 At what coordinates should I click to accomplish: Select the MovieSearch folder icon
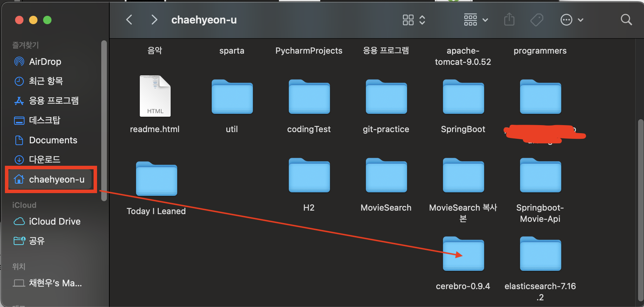tap(386, 175)
